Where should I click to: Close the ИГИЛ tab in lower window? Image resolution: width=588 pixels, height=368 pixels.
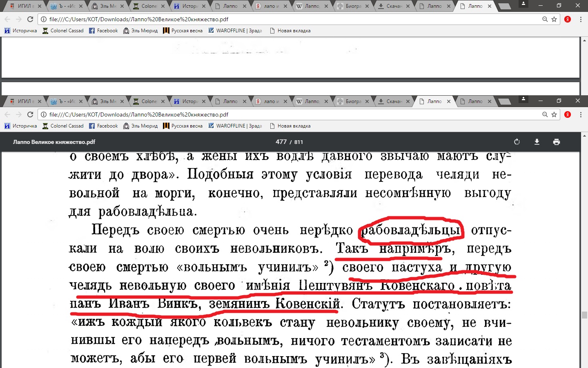pyautogui.click(x=40, y=101)
